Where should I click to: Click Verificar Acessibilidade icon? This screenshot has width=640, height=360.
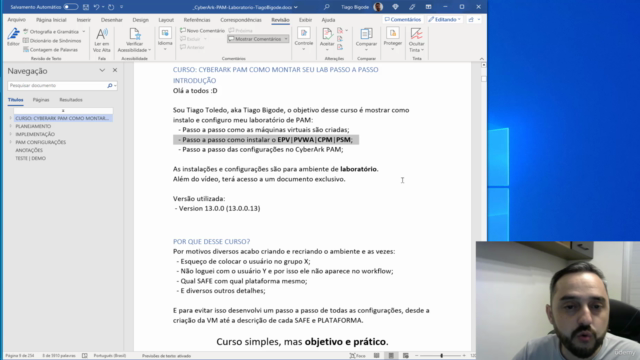tap(134, 34)
